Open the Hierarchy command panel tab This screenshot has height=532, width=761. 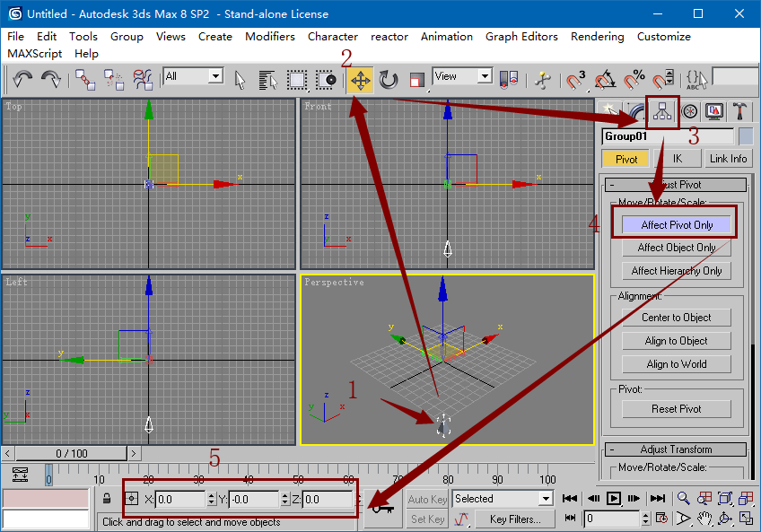click(662, 111)
